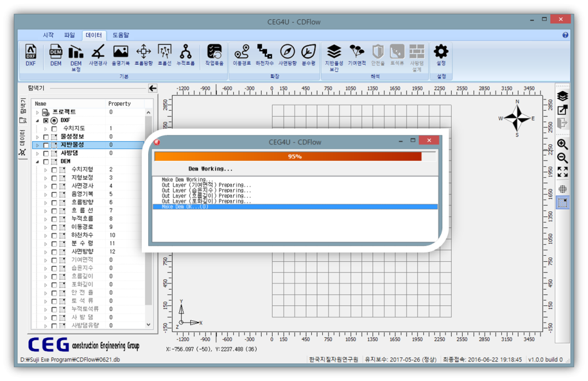Click the zoom out magnifier
588x381 pixels.
[562, 158]
